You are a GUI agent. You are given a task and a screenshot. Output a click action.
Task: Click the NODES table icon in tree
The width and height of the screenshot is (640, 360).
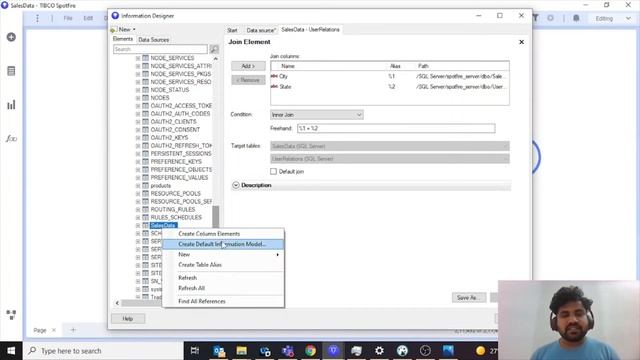pyautogui.click(x=145, y=98)
